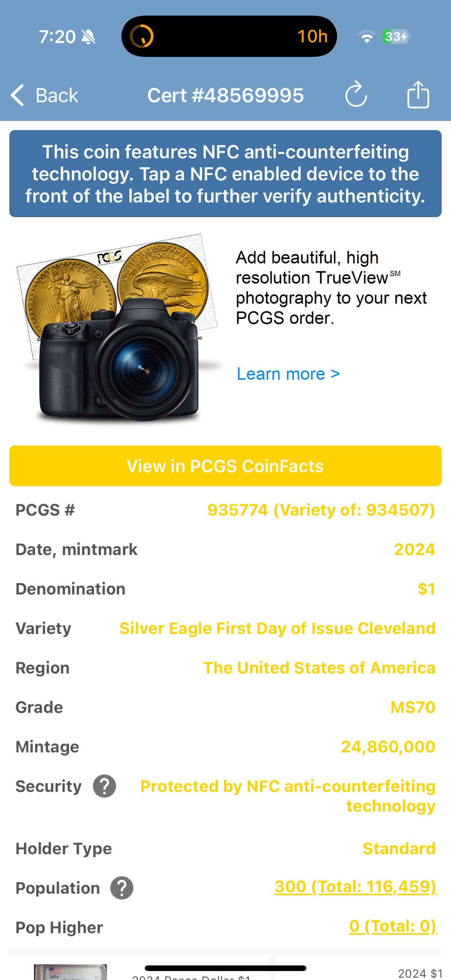Open the TrueView Learn more link
Image resolution: width=451 pixels, height=980 pixels.
[x=288, y=374]
